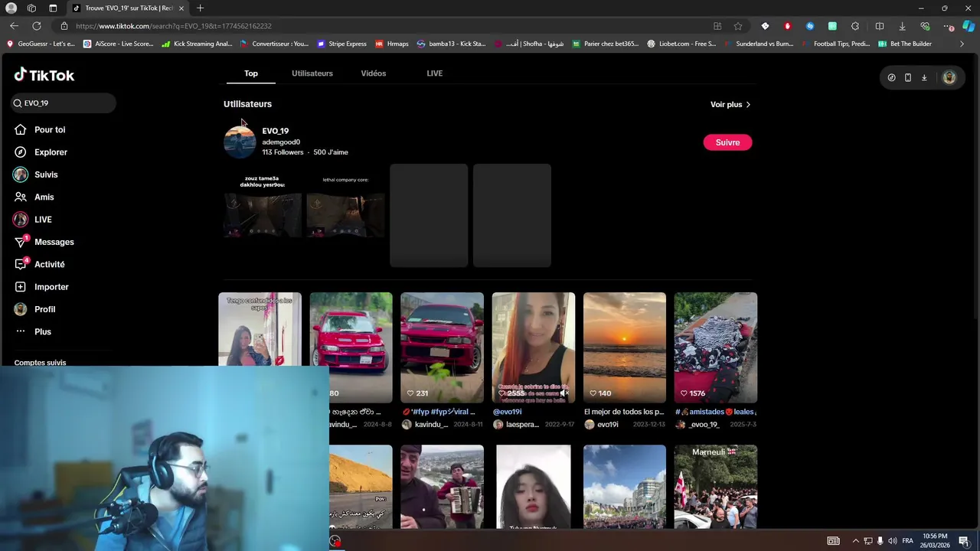Click the red hand ad-blocker extension icon
Screen dimensions: 980x551
coord(787,26)
